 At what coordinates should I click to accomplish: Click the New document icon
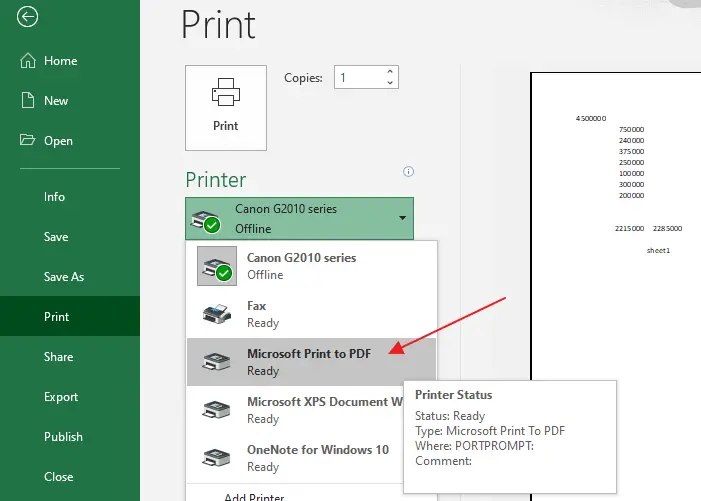coord(27,101)
